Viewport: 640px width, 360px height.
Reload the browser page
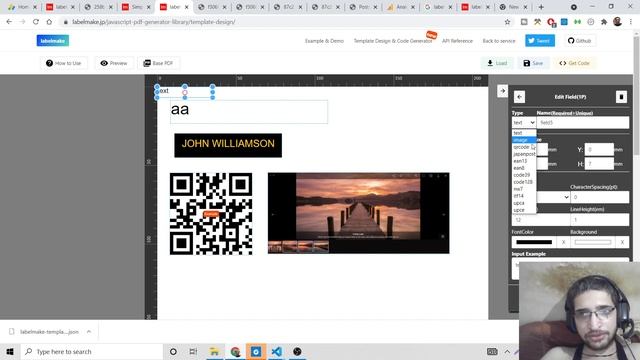pos(36,22)
